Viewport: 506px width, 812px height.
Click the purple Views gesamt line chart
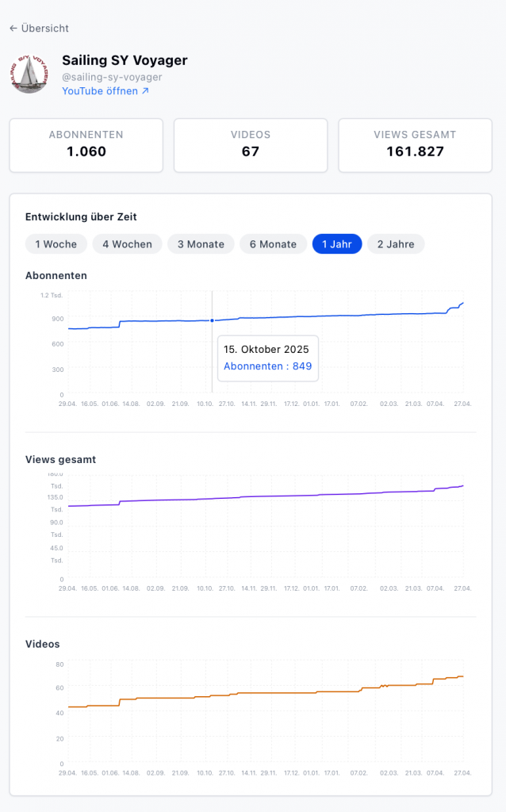(317, 496)
